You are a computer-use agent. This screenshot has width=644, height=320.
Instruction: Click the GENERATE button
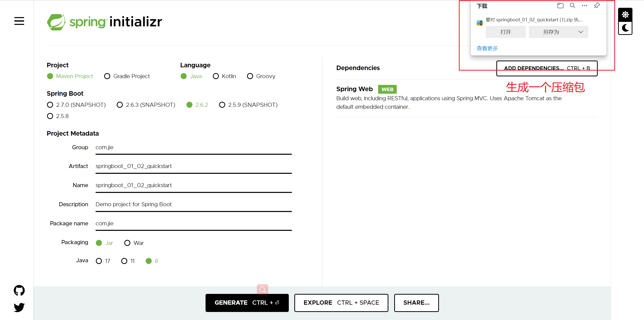coord(247,303)
